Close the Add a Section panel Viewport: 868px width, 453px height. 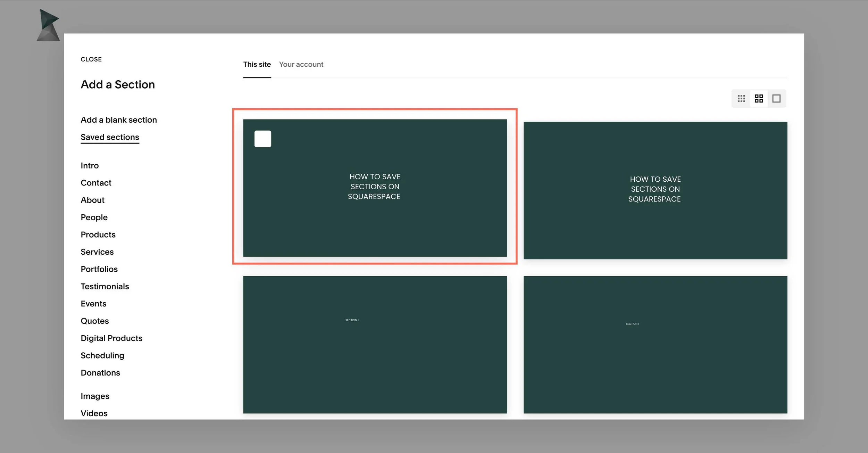91,59
